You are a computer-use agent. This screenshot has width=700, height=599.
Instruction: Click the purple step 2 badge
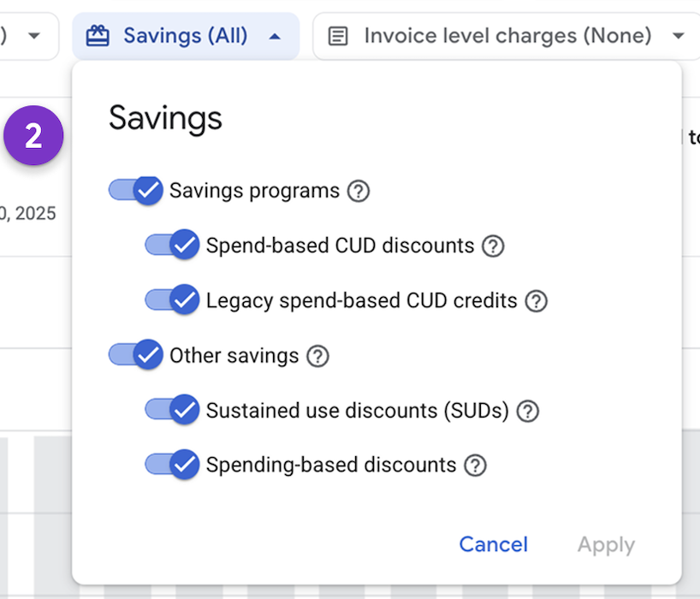tap(34, 136)
